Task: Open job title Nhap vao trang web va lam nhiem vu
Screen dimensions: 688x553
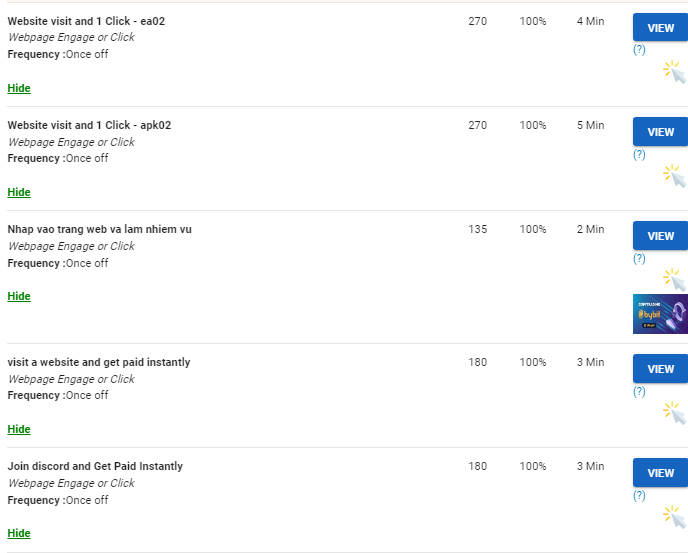Action: tap(99, 229)
